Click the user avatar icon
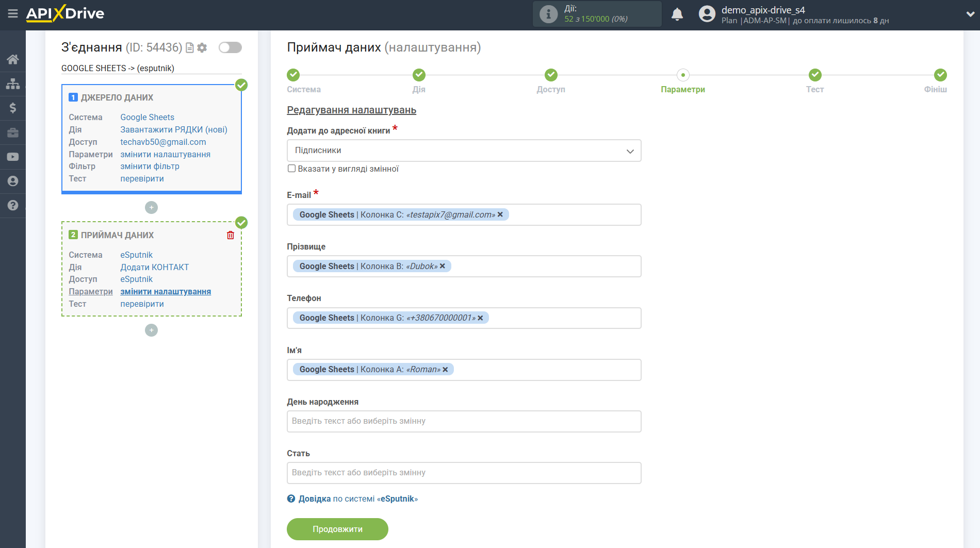The width and height of the screenshot is (980, 548). coord(707,14)
